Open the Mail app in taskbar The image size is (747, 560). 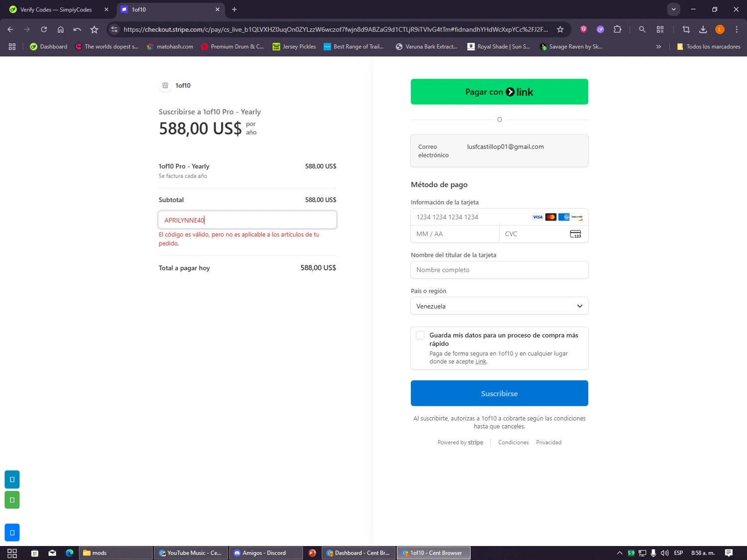point(52,553)
